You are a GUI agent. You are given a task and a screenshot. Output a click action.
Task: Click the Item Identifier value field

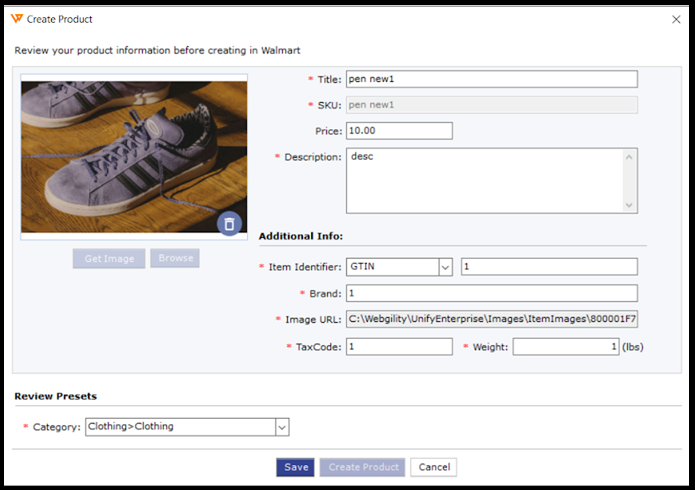click(x=548, y=267)
